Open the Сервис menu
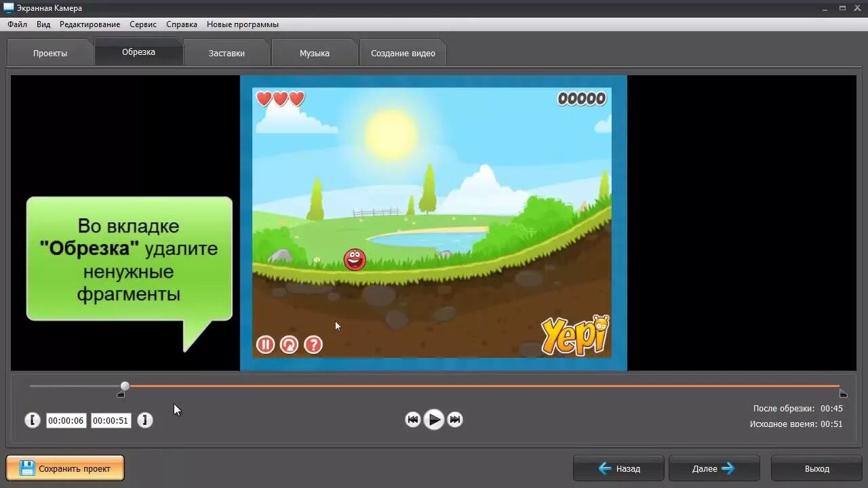This screenshot has height=488, width=868. pyautogui.click(x=143, y=24)
